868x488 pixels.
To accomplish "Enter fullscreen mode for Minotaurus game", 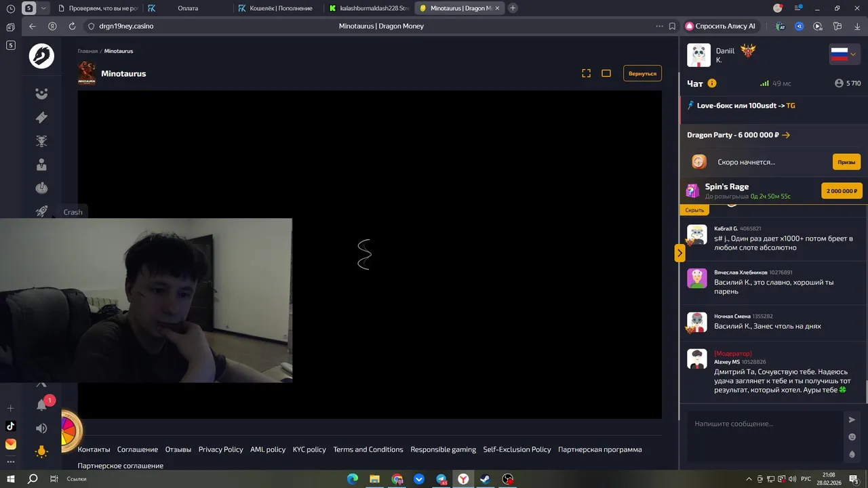I will [586, 73].
